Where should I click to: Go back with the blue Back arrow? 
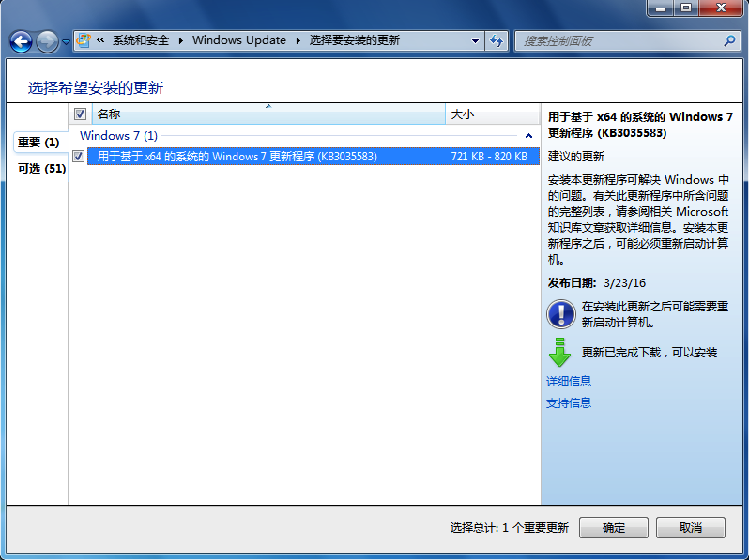(21, 41)
